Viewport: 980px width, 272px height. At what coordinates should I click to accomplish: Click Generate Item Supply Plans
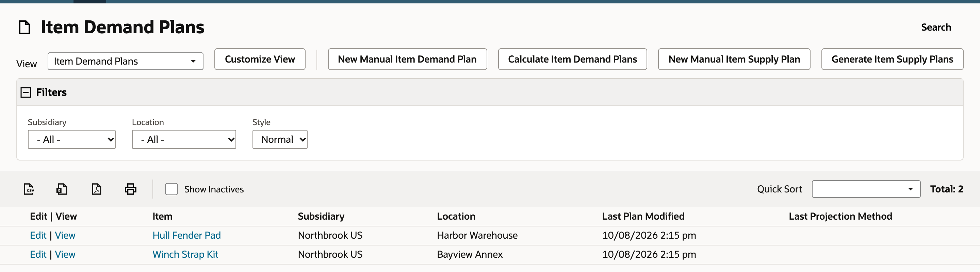click(893, 59)
